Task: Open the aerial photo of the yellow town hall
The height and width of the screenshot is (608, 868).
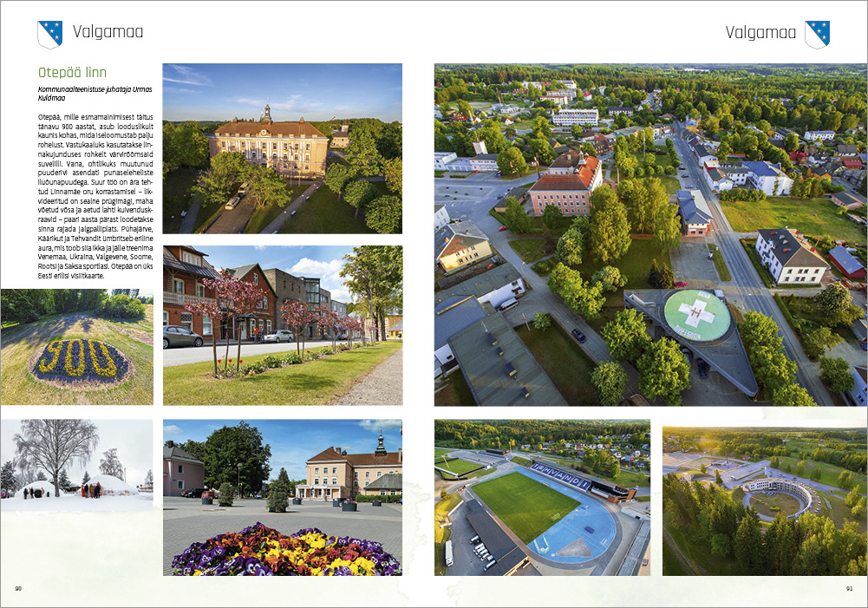Action: (x=283, y=148)
